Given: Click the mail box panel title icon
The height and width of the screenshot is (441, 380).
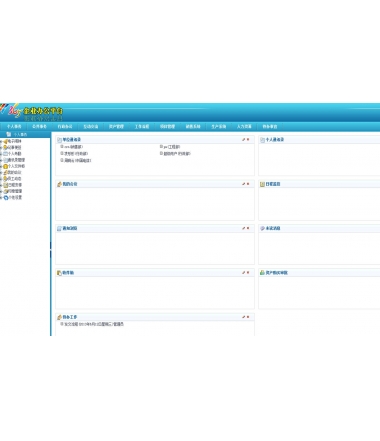Looking at the screenshot, I should pos(59,273).
